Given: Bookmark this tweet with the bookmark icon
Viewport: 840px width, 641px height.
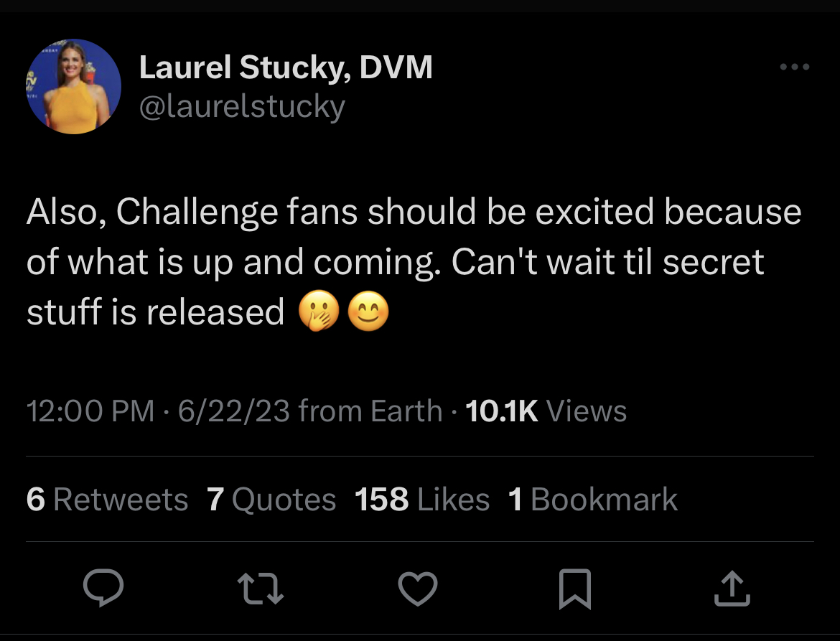Looking at the screenshot, I should tap(575, 589).
